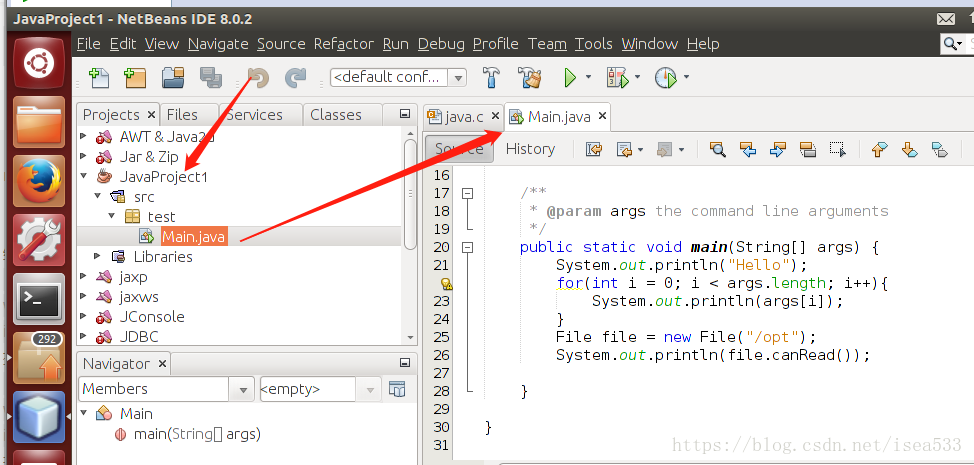The height and width of the screenshot is (465, 974).
Task: Click the Projects panel vertical scrollbar
Action: 410,194
